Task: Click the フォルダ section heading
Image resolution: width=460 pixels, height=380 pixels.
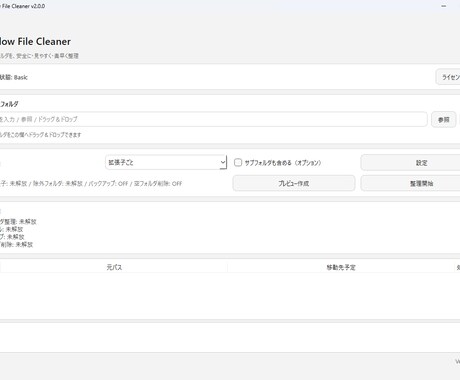Action: click(x=9, y=104)
